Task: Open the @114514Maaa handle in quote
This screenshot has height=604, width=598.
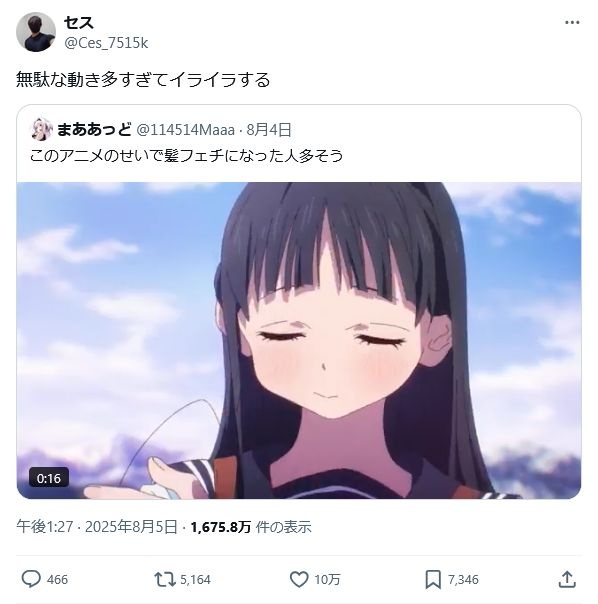Action: point(186,130)
